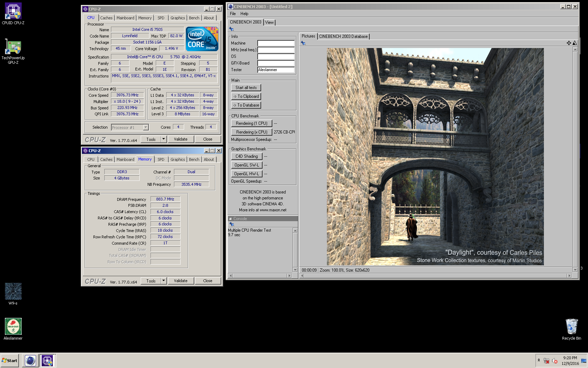Click picture panel horizontal scrollbar right arrow
The image size is (588, 368).
[569, 276]
